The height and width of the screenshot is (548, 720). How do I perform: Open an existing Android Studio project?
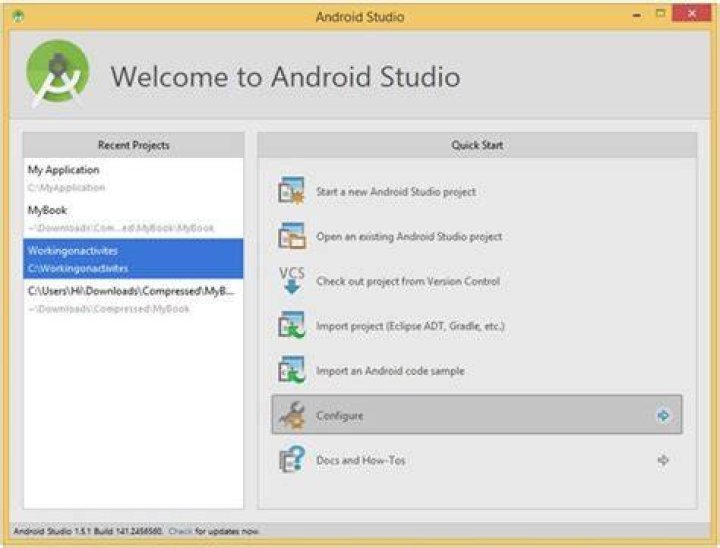coord(409,237)
